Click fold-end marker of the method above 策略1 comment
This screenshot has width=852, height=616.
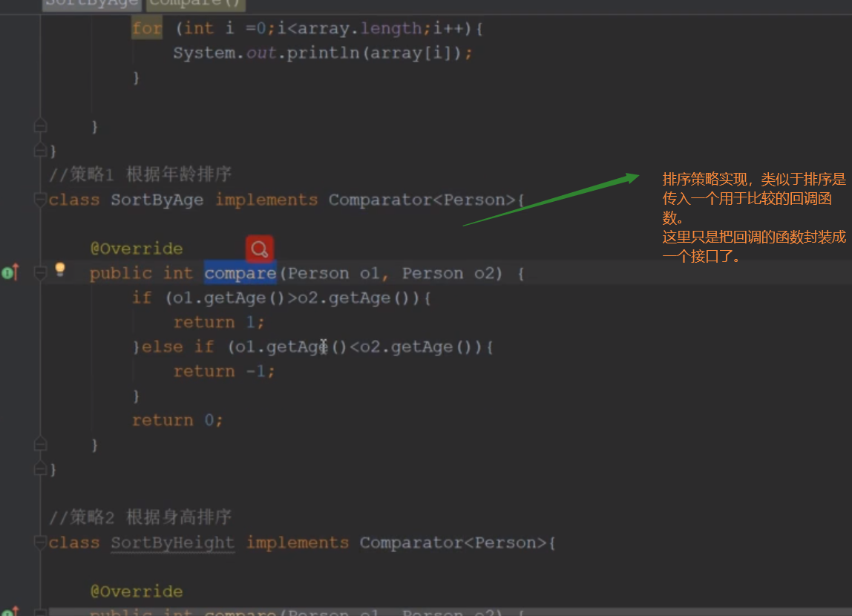coord(41,125)
